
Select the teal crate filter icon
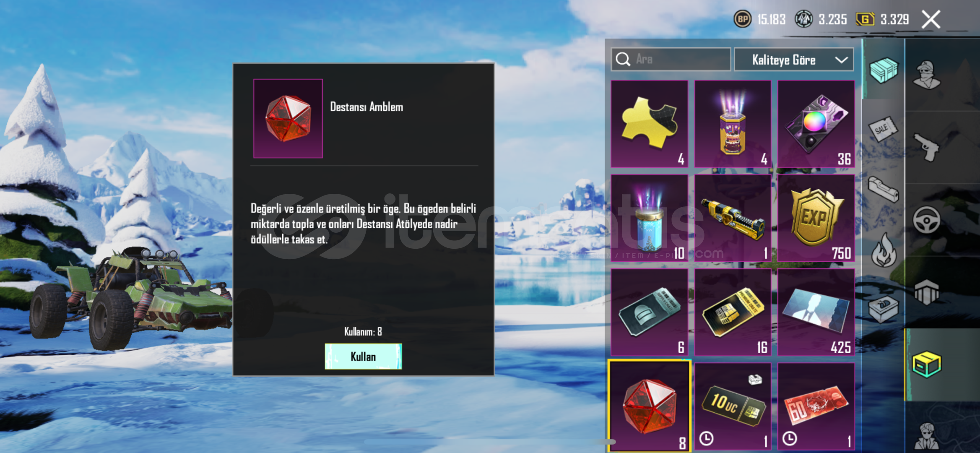pyautogui.click(x=883, y=70)
